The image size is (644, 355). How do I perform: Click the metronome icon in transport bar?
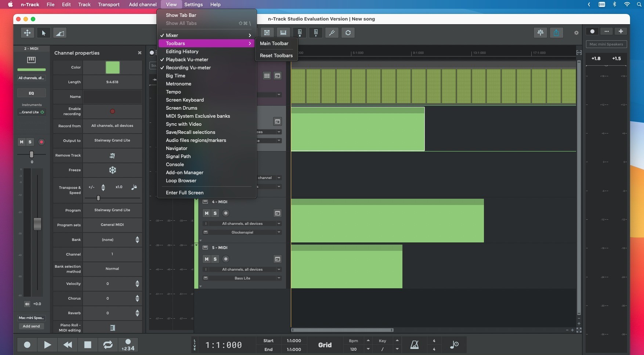(x=415, y=345)
